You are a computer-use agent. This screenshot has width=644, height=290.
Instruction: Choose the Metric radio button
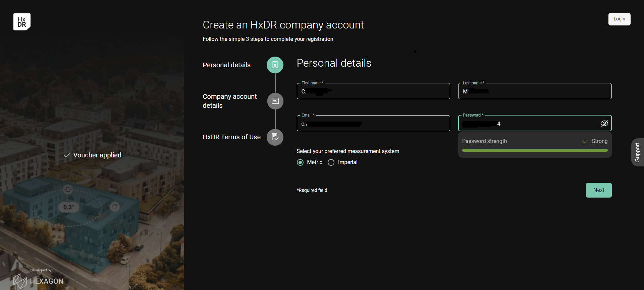click(300, 162)
